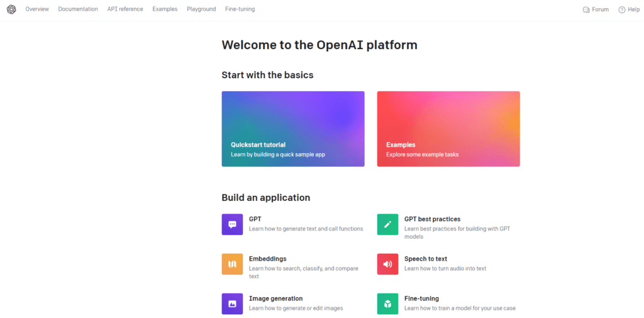
Task: Click the GPT heading link
Action: point(255,219)
